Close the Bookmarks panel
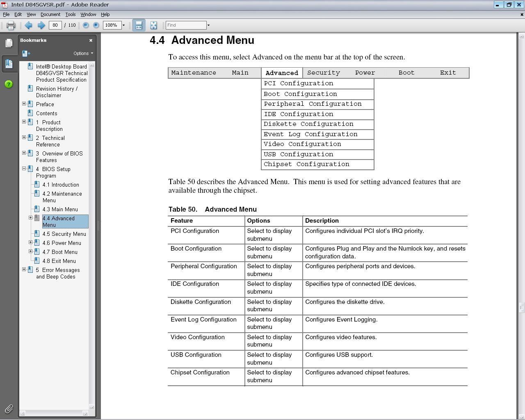 [91, 40]
